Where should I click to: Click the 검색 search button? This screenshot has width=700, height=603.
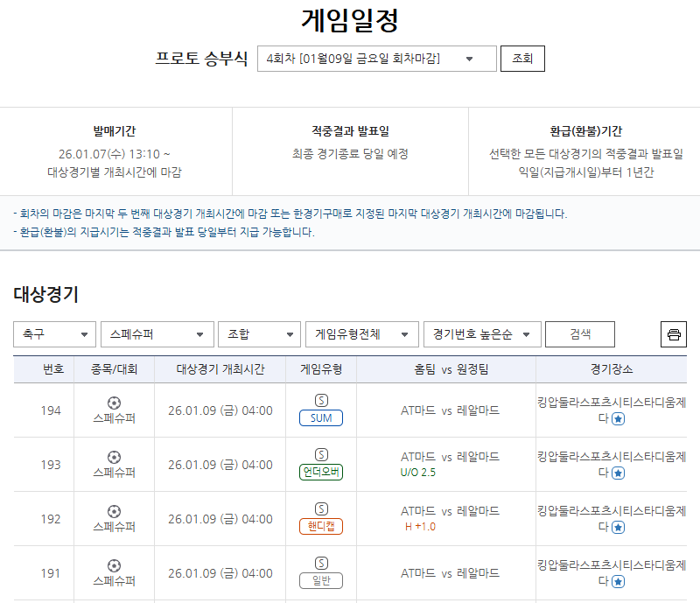[x=579, y=333]
